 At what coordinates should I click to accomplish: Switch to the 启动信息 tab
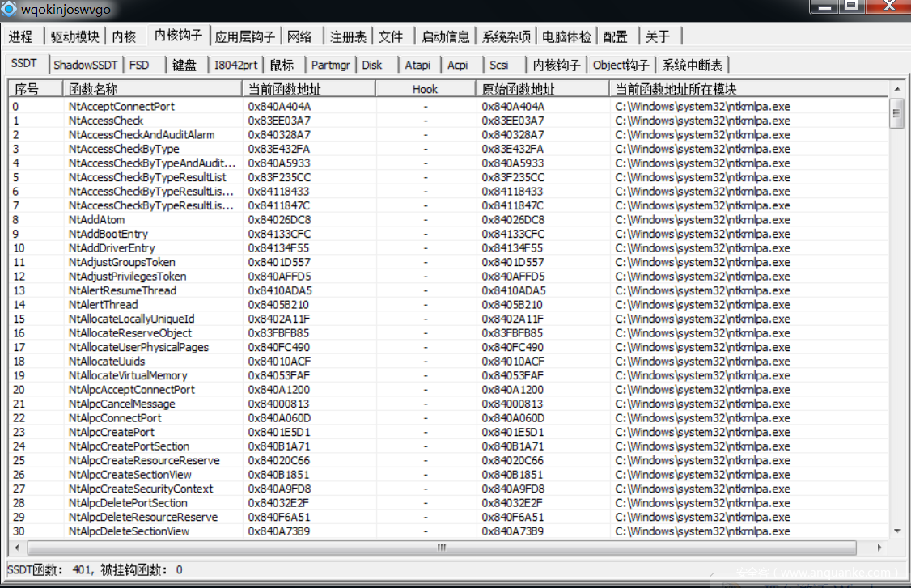click(445, 36)
